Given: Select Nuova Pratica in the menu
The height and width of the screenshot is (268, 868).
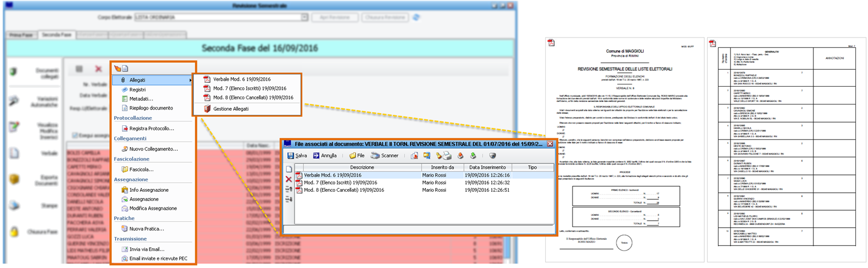Looking at the screenshot, I should [146, 229].
